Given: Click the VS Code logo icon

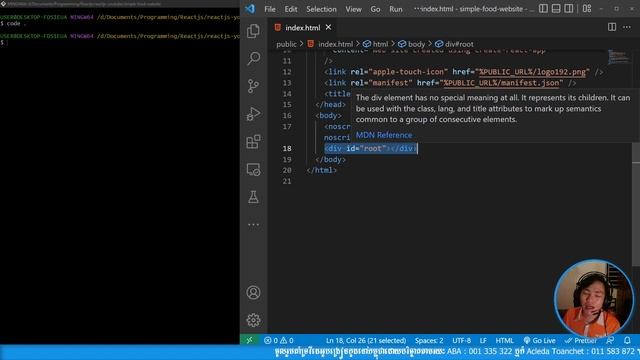Looking at the screenshot, I should 250,9.
